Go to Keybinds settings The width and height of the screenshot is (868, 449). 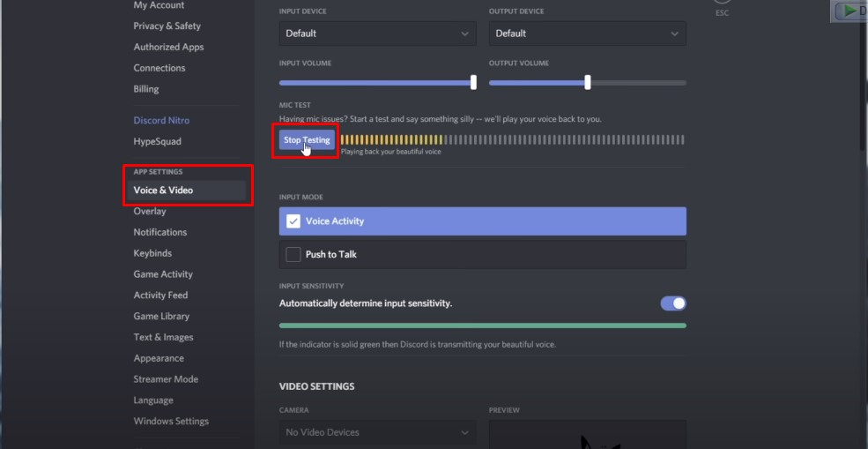click(152, 253)
